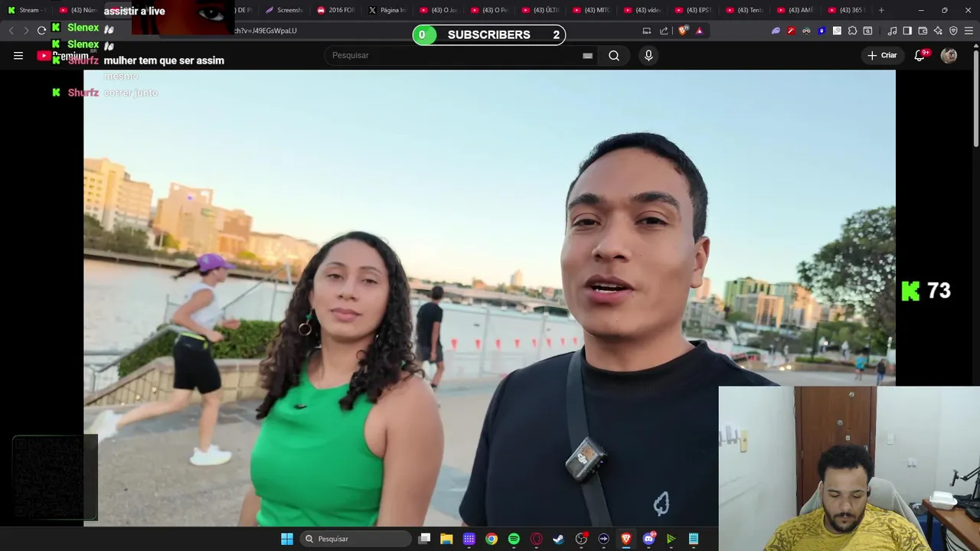Start voice search with the microphone icon
Screen dimensions: 980x551
pos(648,55)
